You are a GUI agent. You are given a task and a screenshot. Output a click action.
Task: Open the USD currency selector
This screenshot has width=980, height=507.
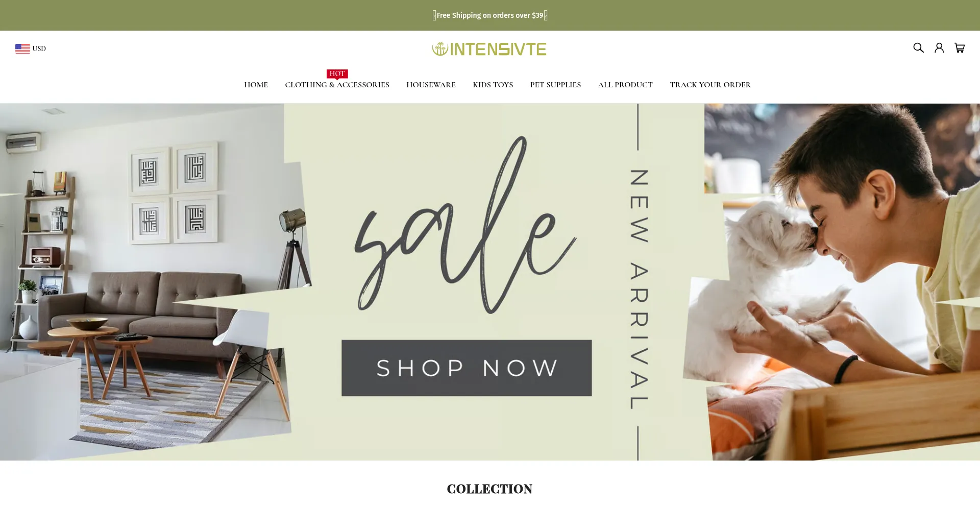tap(31, 49)
